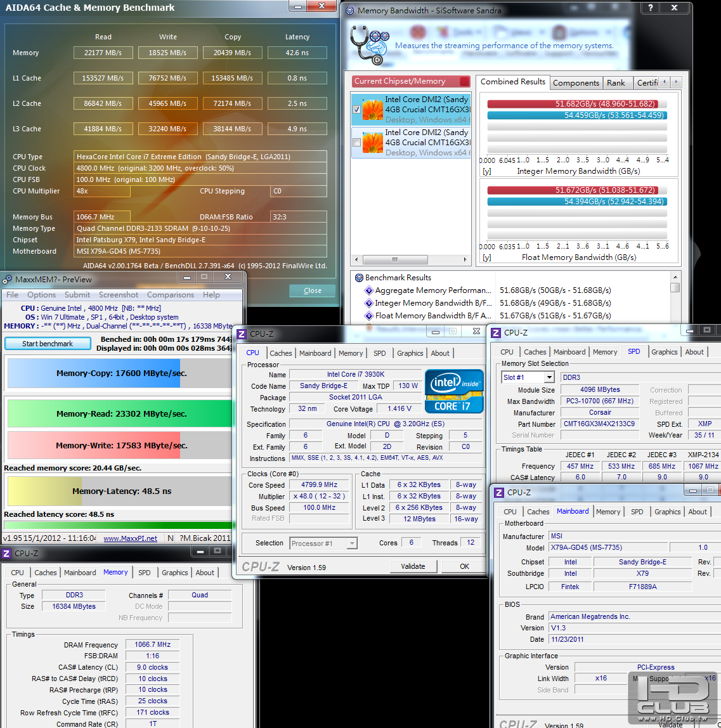Click the CPU-Z Z icon in the Mainboard window
This screenshot has width=721, height=728.
pos(499,493)
